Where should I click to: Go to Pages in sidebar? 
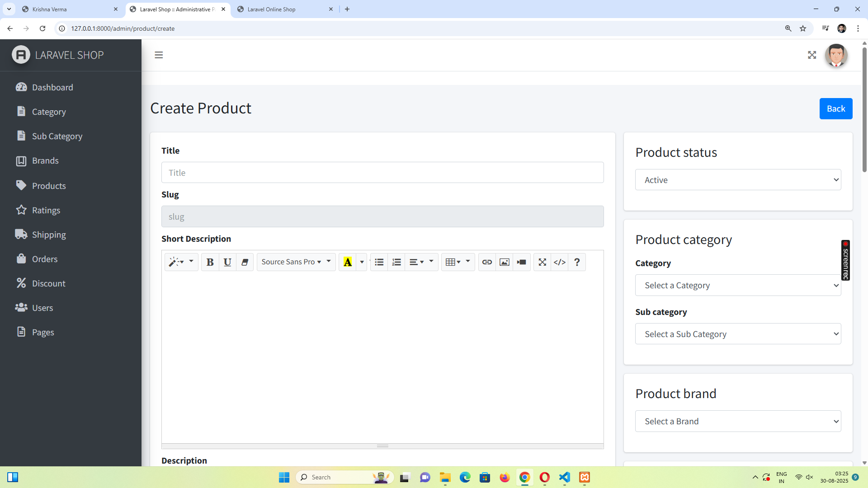tap(71, 332)
